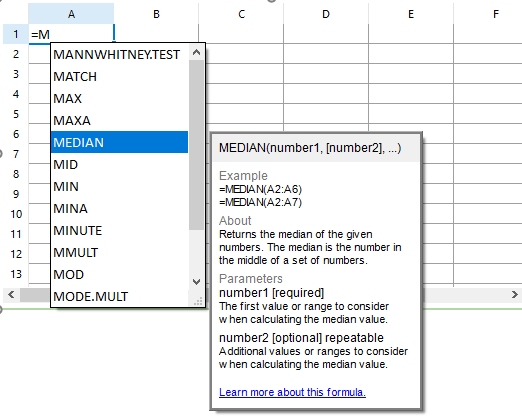Click cell C1
522x416 pixels.
[241, 34]
